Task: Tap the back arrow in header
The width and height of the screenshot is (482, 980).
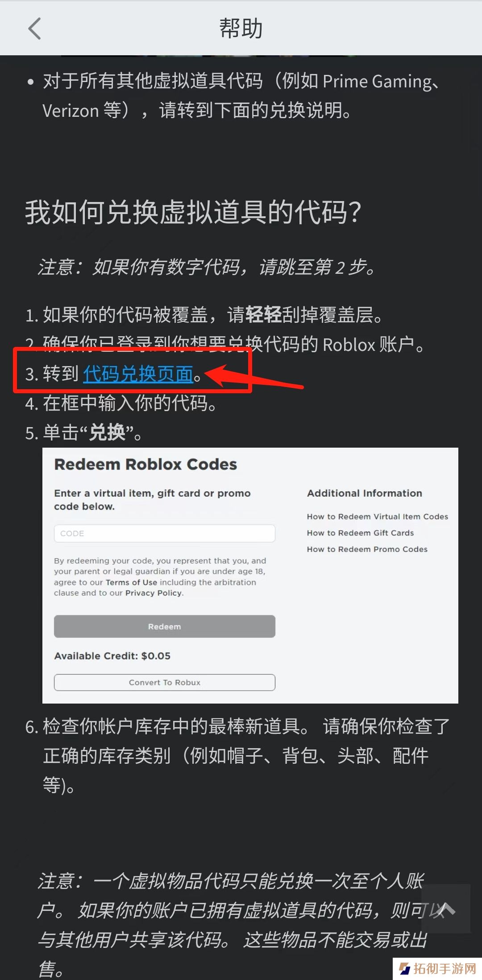Action: (x=35, y=29)
